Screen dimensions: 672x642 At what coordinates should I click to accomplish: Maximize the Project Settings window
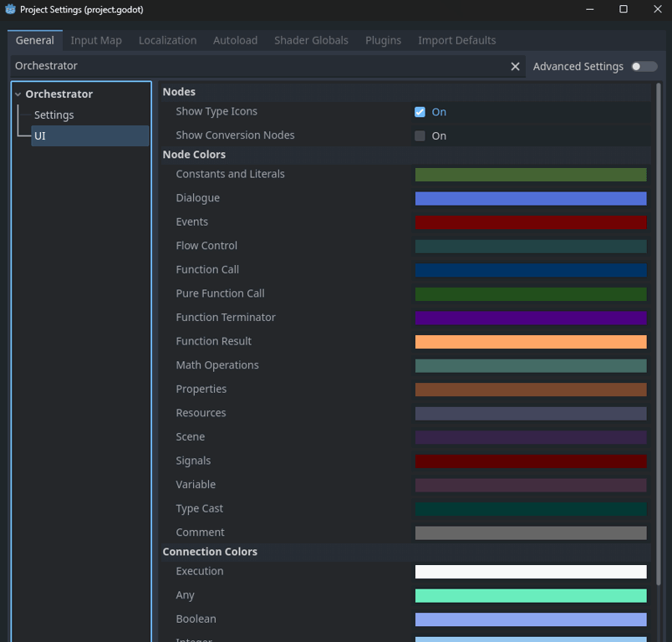(624, 9)
